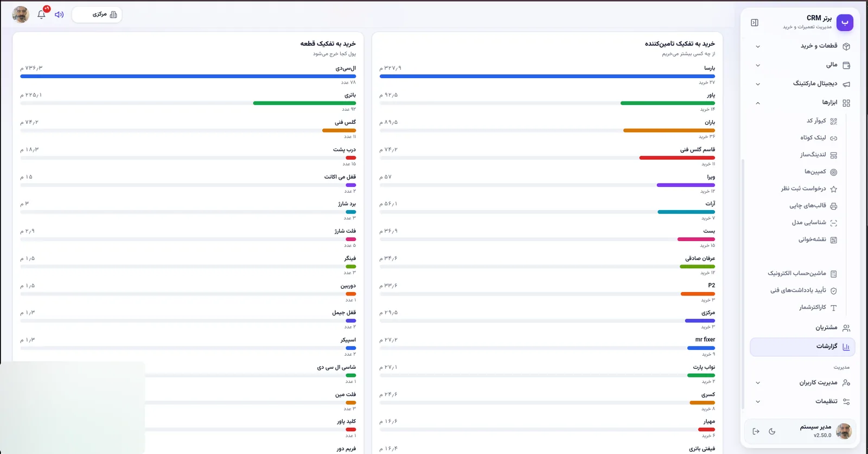Click the شناسایی مدل scan icon

834,223
